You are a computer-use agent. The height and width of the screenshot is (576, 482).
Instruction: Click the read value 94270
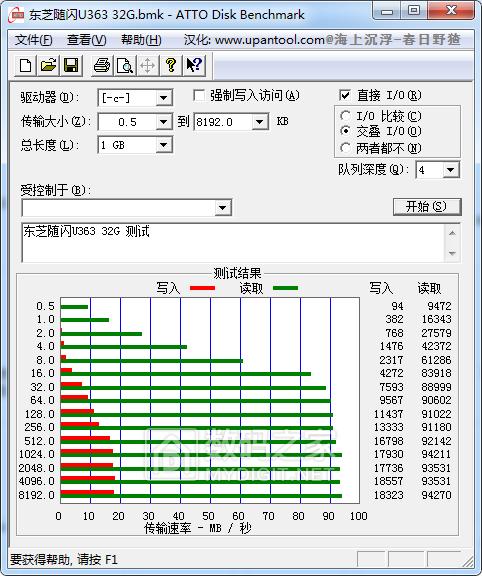[436, 495]
